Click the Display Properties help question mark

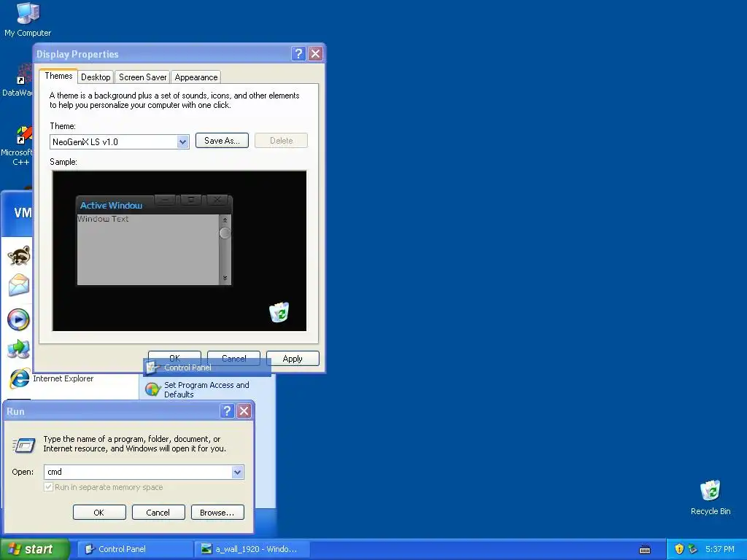[298, 53]
